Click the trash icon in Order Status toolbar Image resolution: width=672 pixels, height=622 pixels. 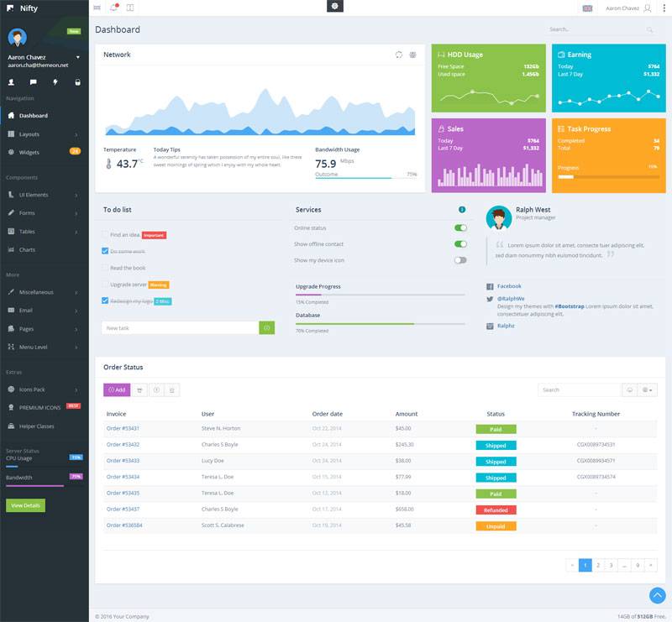171,389
